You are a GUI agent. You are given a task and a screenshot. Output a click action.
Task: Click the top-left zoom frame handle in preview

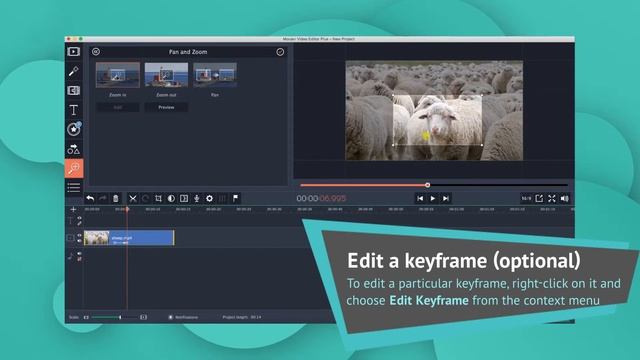[393, 96]
